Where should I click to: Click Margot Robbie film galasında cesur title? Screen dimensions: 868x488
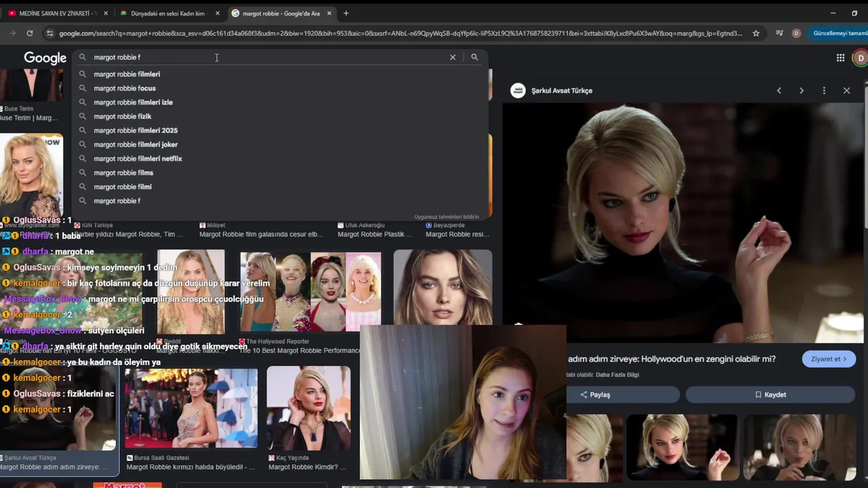pyautogui.click(x=261, y=235)
